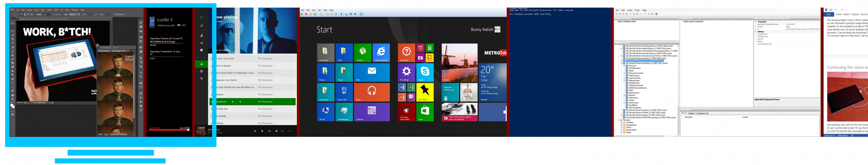This screenshot has width=868, height=165.
Task: Open the INSERT tab in Word ribbon
Action: pyautogui.click(x=846, y=15)
